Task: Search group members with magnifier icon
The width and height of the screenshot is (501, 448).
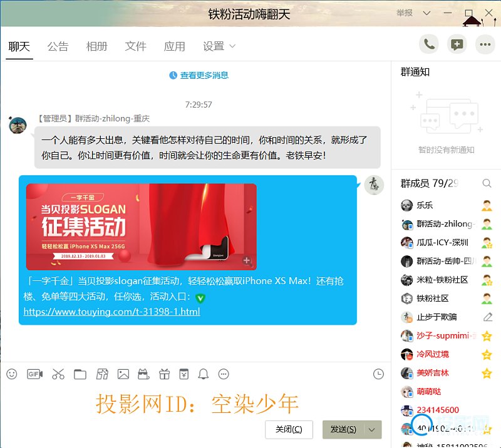Action: [x=487, y=183]
